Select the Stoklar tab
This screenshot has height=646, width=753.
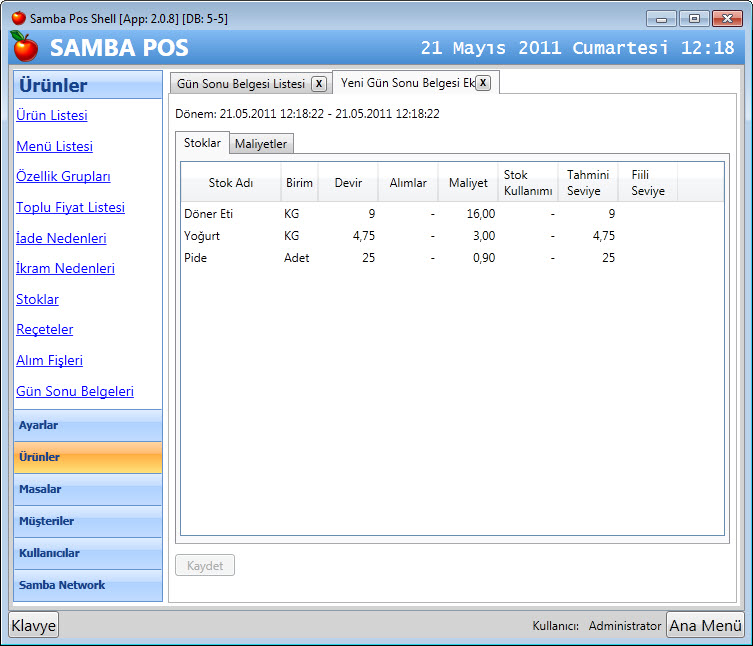[x=203, y=143]
